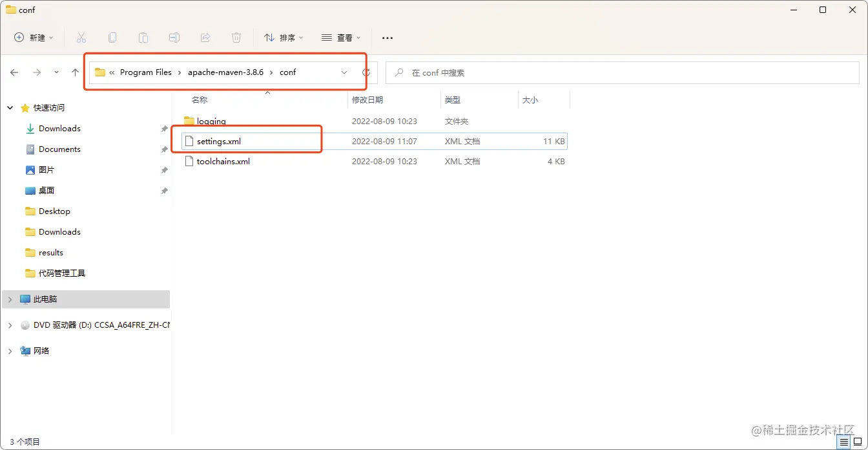Open the See more ellipsis menu
Screen dimensions: 868x450
tap(387, 38)
